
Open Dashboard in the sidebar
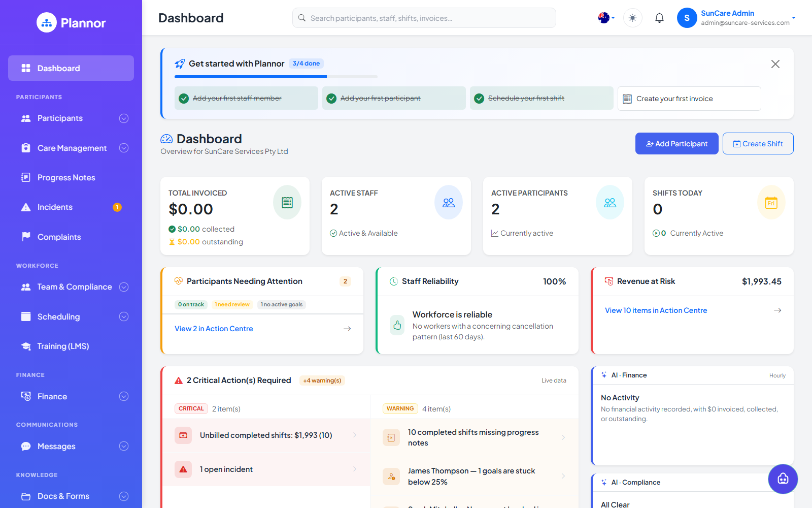(x=71, y=68)
